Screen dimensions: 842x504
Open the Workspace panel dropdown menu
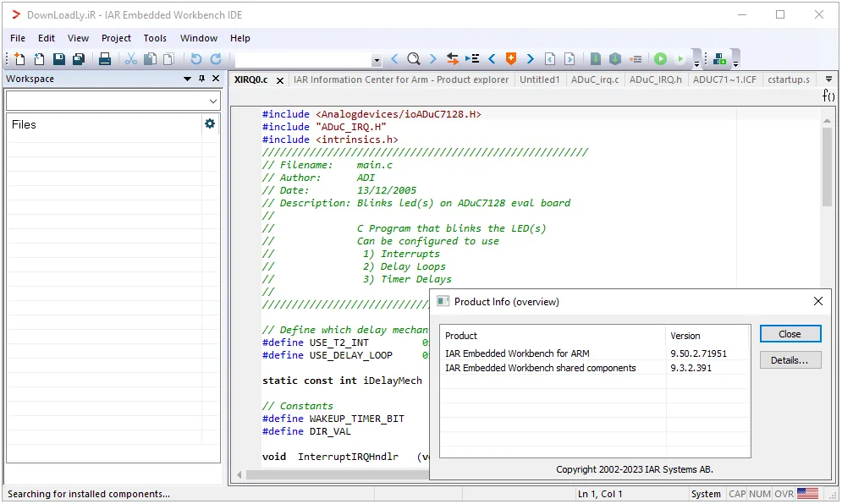point(187,79)
